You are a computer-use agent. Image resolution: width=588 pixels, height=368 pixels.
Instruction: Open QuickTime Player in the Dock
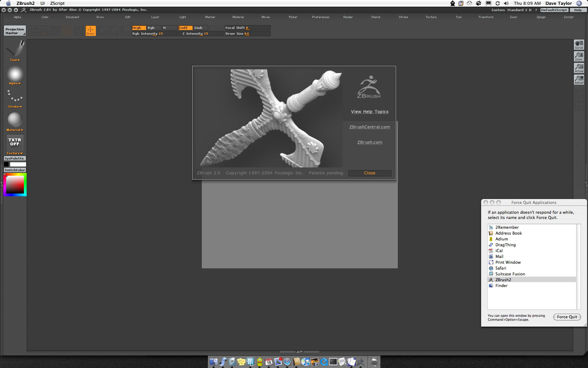point(324,362)
